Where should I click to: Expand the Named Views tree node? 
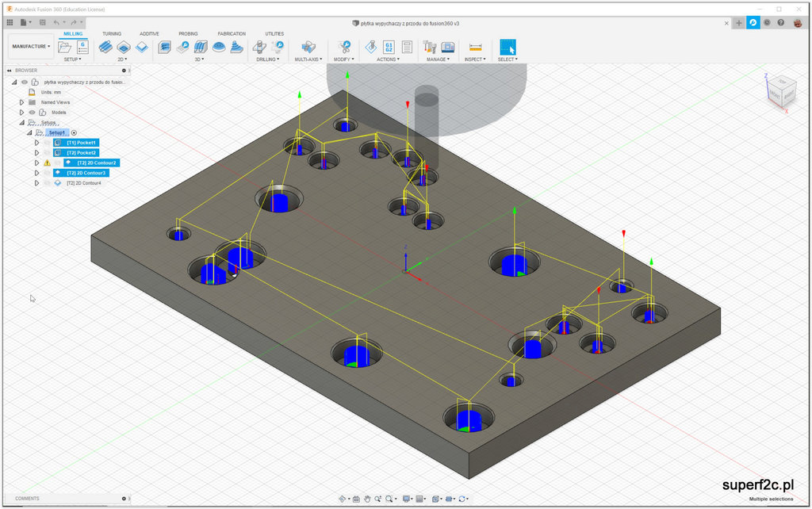tap(22, 102)
